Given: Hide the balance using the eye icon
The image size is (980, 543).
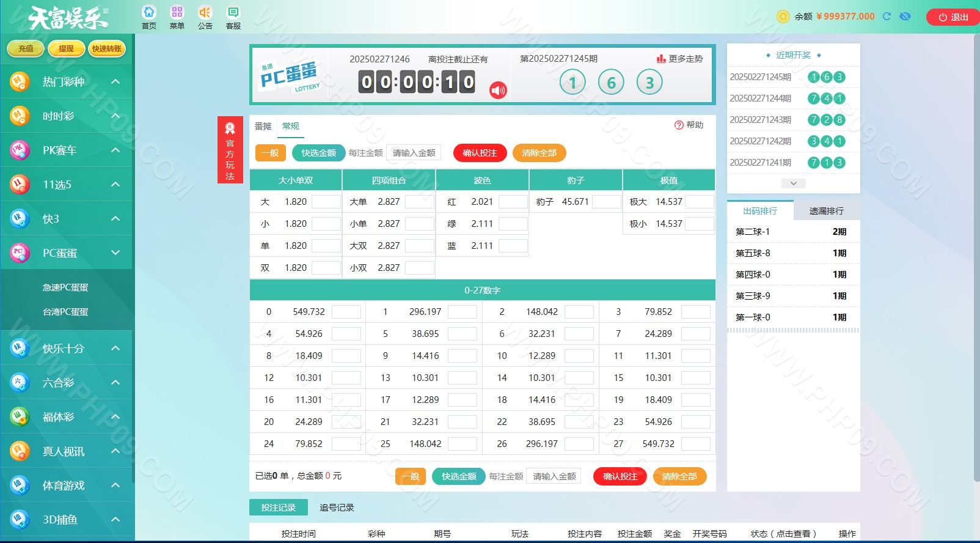Looking at the screenshot, I should (905, 17).
